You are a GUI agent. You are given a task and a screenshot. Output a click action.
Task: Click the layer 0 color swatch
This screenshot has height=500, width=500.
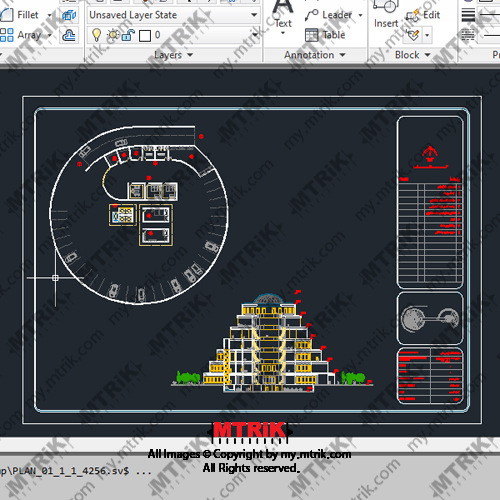point(145,35)
